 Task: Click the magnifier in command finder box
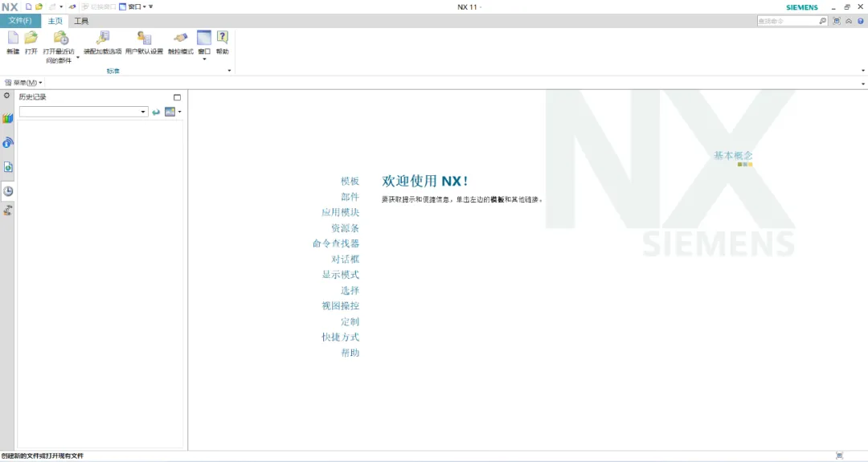[x=823, y=21]
